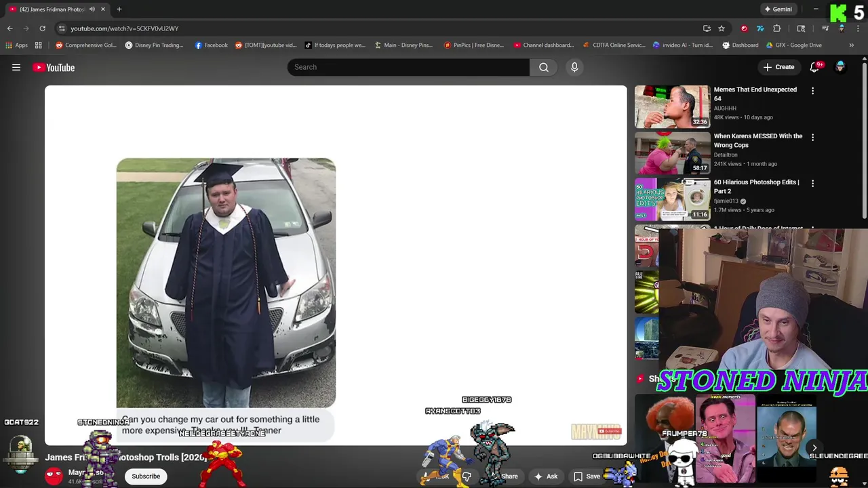Dislike the video

pos(467,476)
